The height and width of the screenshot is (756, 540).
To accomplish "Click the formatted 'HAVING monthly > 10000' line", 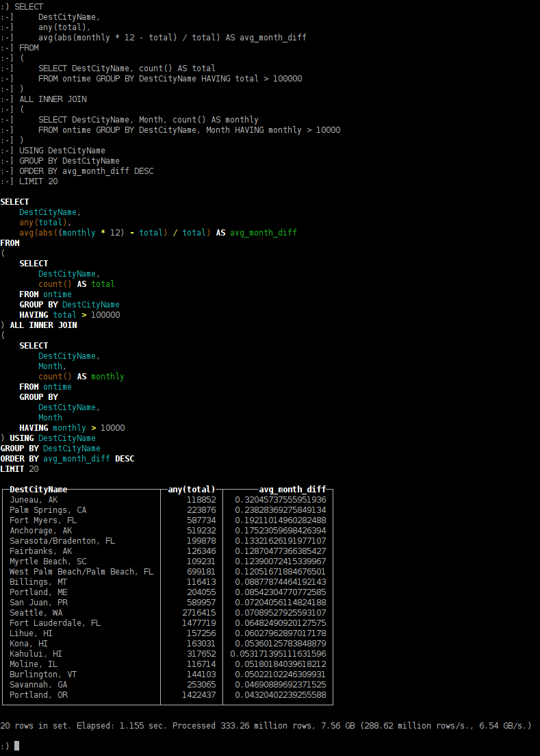I will pyautogui.click(x=72, y=428).
